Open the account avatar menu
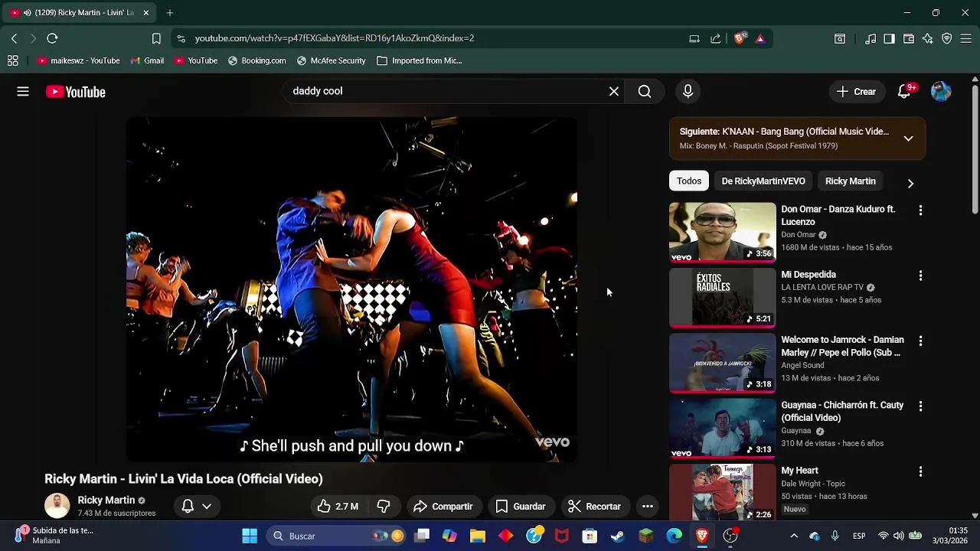 pyautogui.click(x=941, y=91)
